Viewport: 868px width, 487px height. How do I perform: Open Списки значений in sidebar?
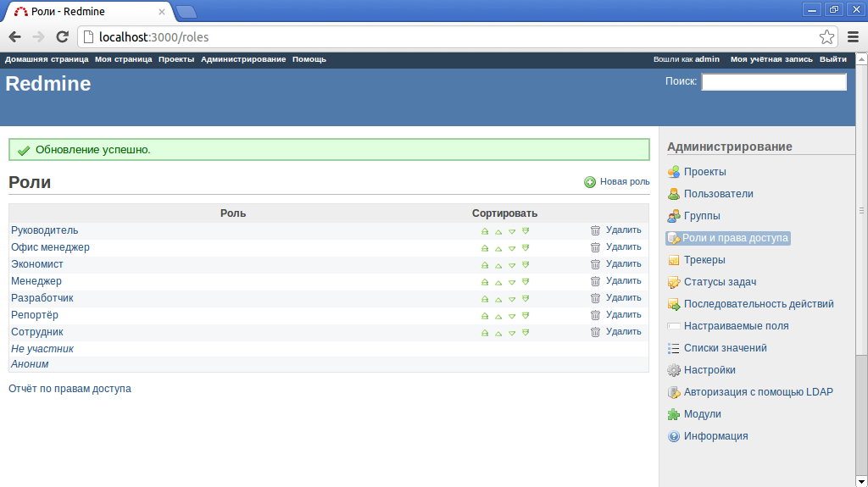pyautogui.click(x=726, y=348)
